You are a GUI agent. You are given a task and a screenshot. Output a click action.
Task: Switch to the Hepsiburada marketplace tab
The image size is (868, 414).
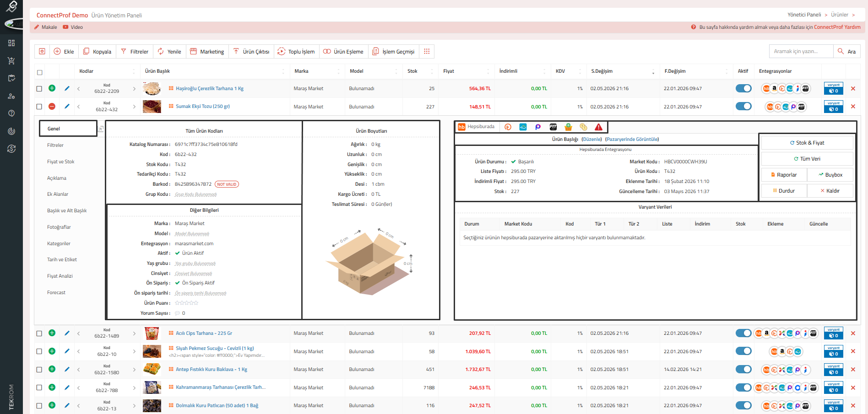click(x=477, y=127)
